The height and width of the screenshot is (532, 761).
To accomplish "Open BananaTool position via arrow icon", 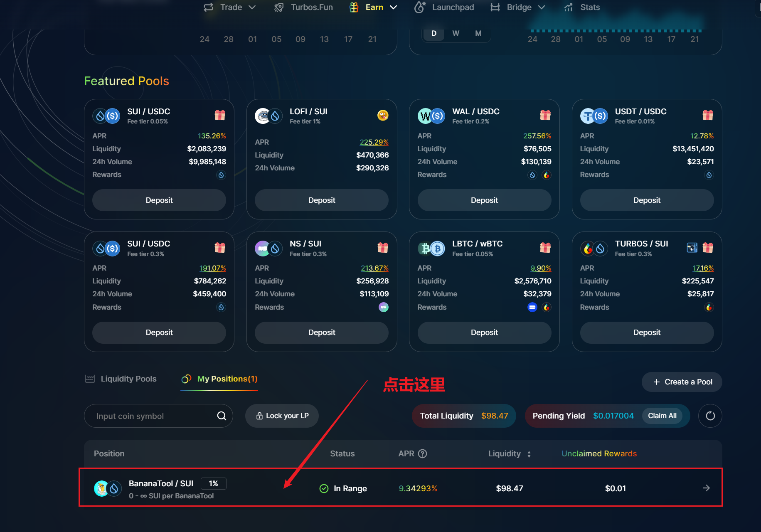I will (706, 488).
